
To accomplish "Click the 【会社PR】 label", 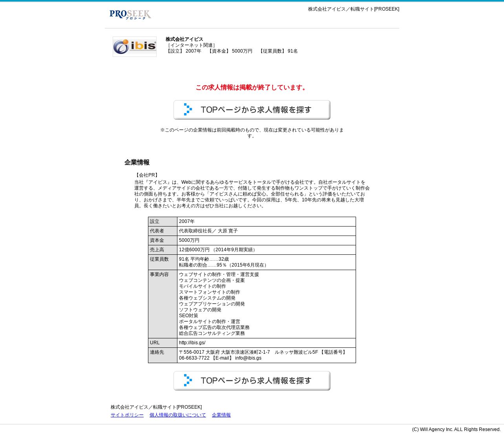I will (x=147, y=175).
